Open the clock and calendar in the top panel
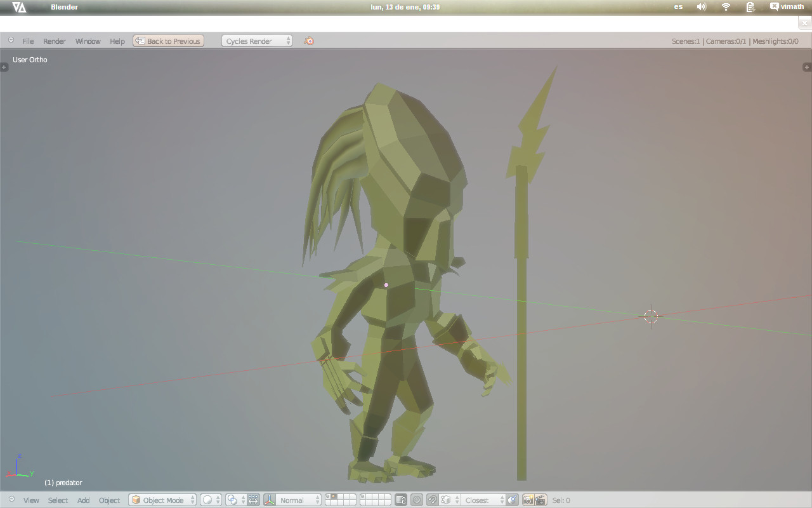 [x=405, y=7]
